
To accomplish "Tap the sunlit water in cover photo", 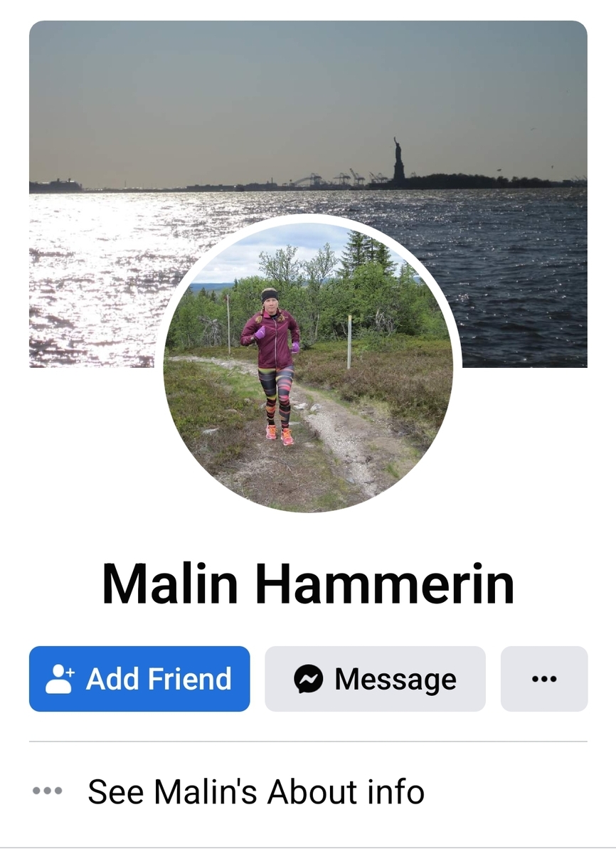I will click(x=92, y=270).
